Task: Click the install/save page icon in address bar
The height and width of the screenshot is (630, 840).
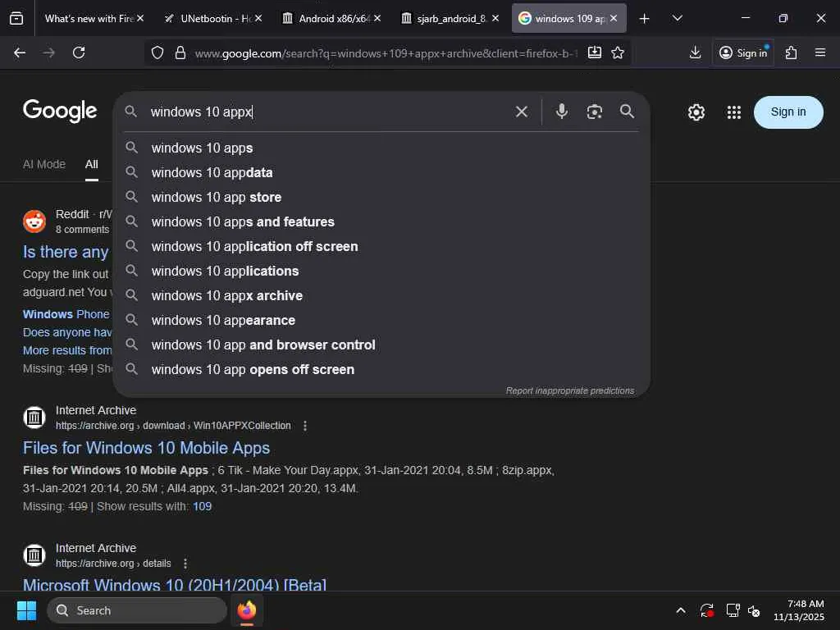Action: (x=595, y=52)
